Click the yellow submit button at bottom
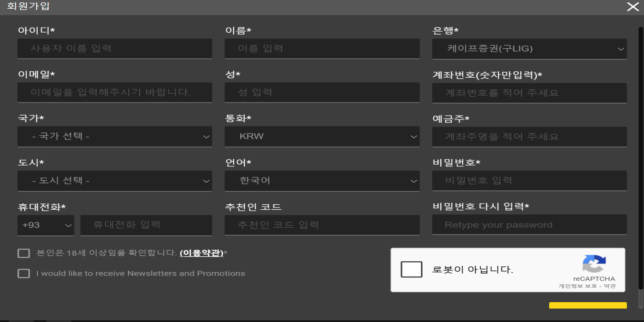 pos(588,306)
